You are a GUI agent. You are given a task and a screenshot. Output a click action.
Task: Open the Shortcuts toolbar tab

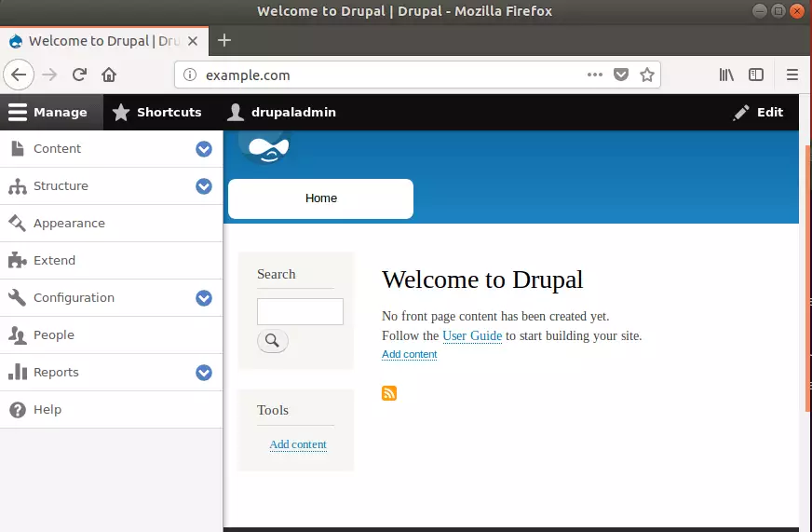coord(157,112)
